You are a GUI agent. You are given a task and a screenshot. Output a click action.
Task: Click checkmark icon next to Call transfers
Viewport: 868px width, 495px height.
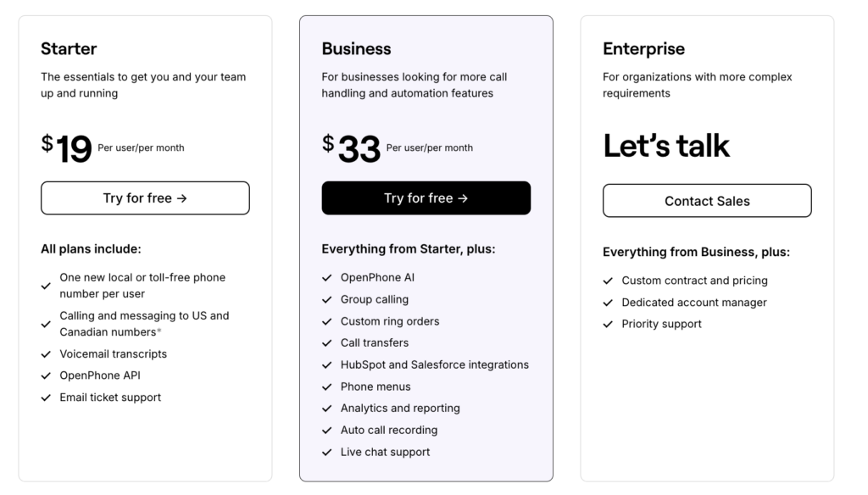click(326, 343)
